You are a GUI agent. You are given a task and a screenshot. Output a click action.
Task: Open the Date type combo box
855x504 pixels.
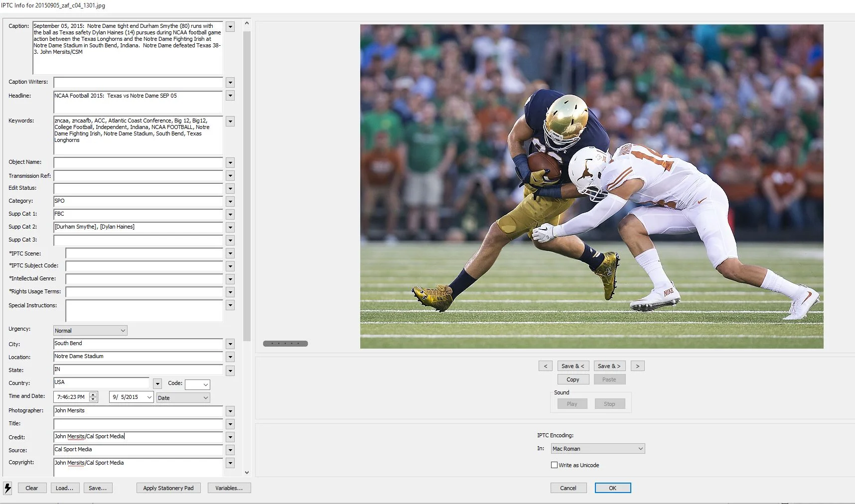coord(183,398)
